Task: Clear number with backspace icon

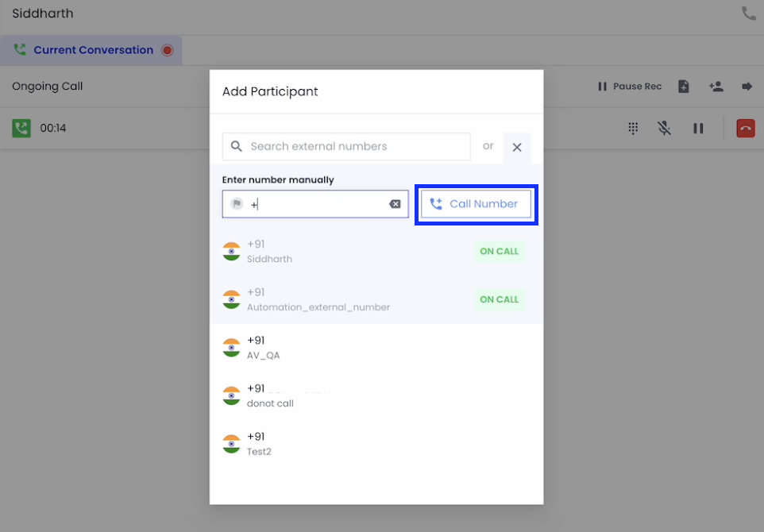Action: pos(395,204)
